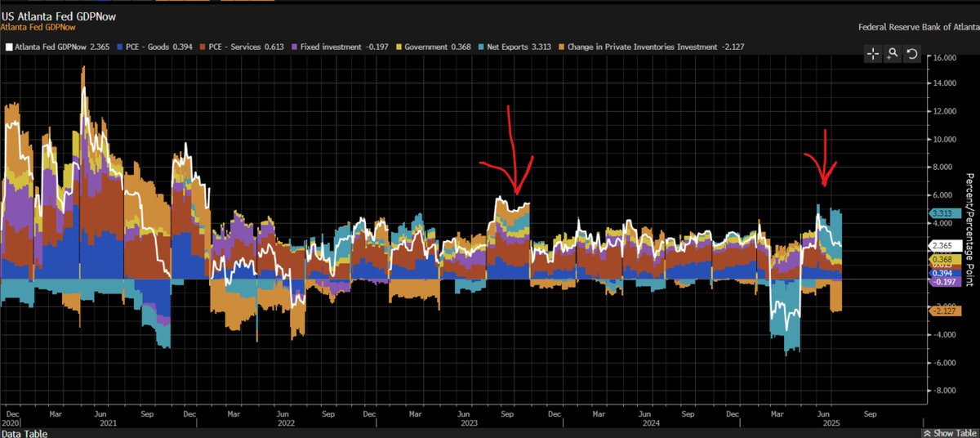Select the orange -2.127 value tag
The image size is (980, 438).
pyautogui.click(x=943, y=310)
